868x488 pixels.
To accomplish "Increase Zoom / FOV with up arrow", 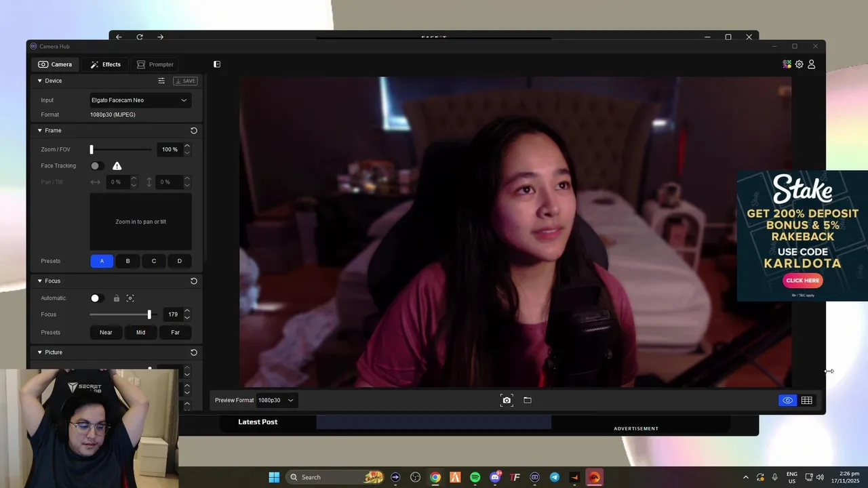I will (187, 146).
